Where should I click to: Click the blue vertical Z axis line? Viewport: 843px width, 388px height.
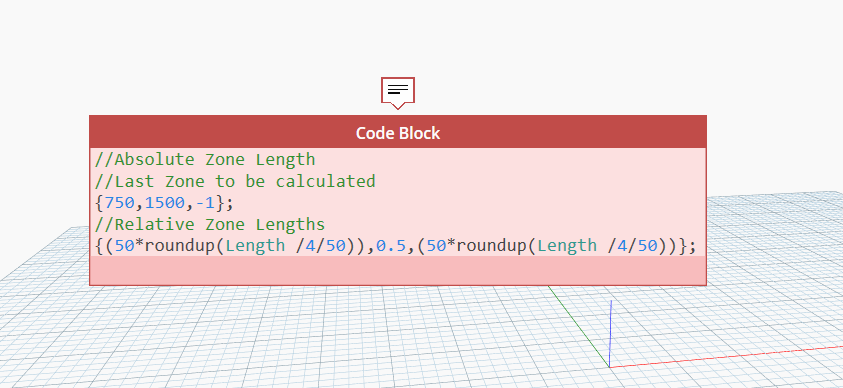[x=610, y=333]
